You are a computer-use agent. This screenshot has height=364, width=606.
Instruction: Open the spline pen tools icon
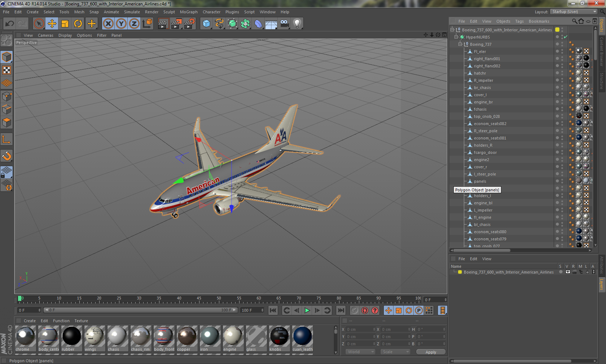[x=219, y=24]
